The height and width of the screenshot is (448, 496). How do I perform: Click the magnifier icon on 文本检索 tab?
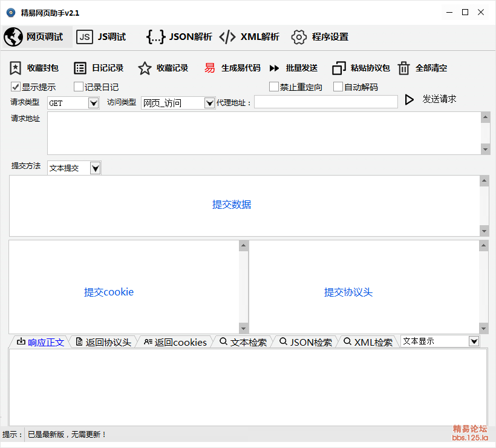223,341
